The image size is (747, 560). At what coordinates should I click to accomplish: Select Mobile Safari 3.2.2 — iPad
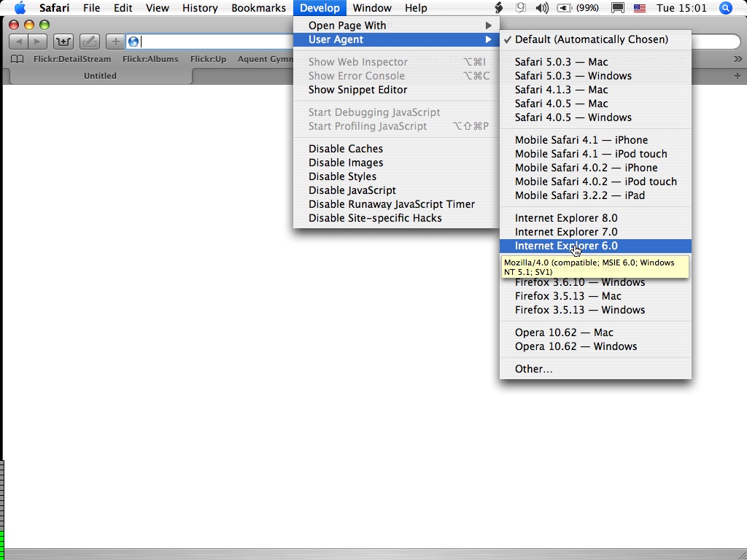click(595, 195)
